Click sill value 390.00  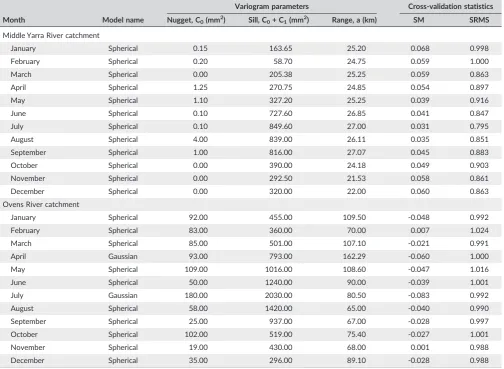click(281, 165)
